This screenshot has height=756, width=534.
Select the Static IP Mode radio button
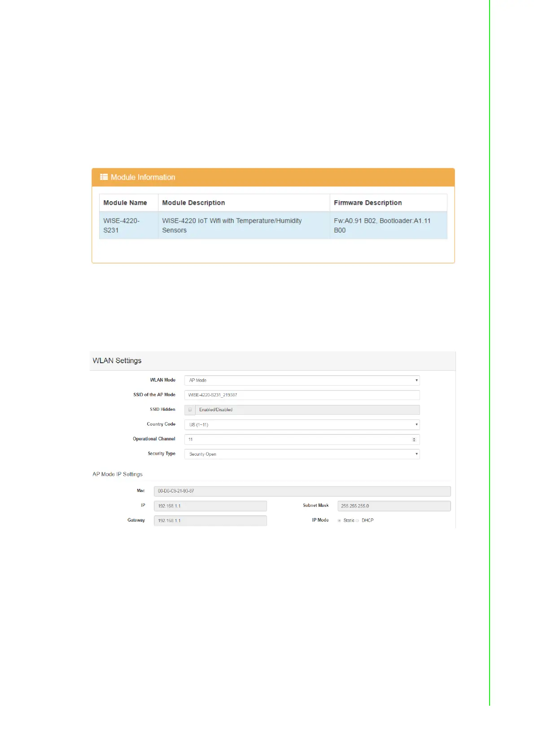click(339, 521)
